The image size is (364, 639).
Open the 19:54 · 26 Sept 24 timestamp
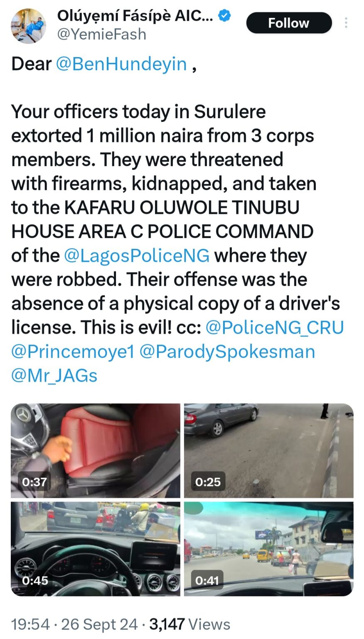[x=74, y=624]
